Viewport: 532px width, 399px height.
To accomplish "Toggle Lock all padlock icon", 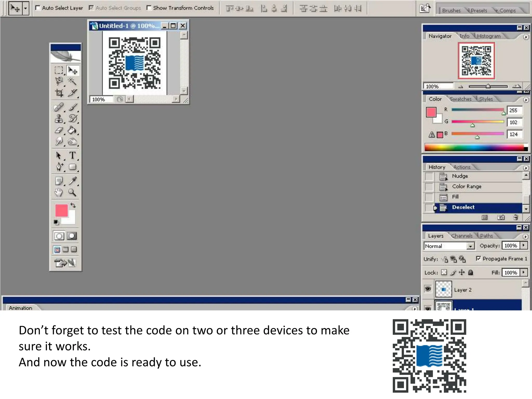I will (470, 272).
